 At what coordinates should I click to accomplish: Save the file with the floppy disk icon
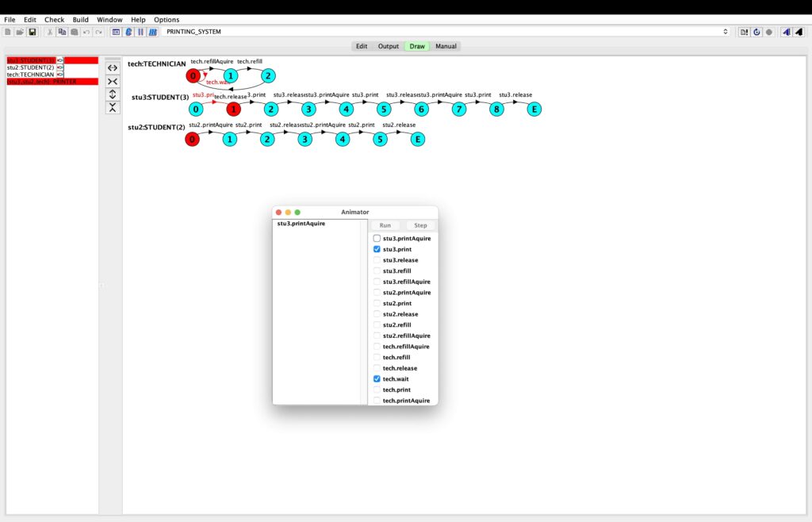click(32, 32)
